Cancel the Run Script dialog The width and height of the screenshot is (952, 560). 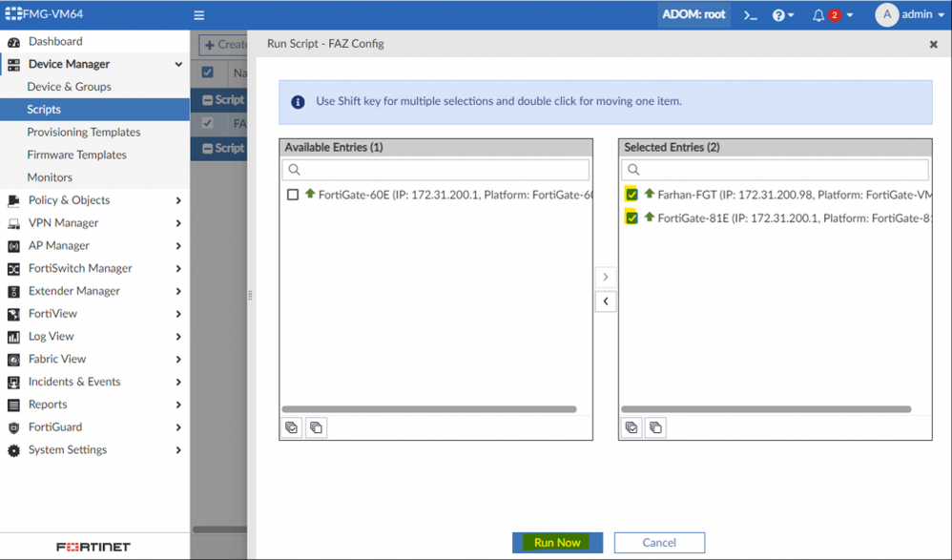pos(659,543)
